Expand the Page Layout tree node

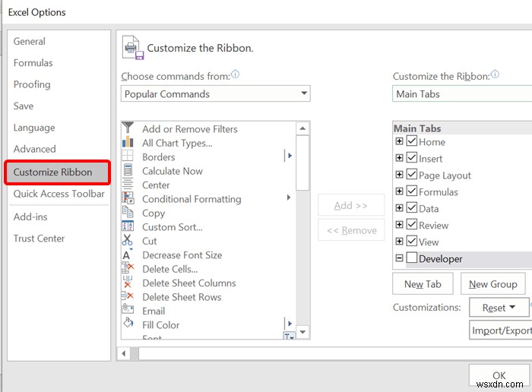[399, 174]
